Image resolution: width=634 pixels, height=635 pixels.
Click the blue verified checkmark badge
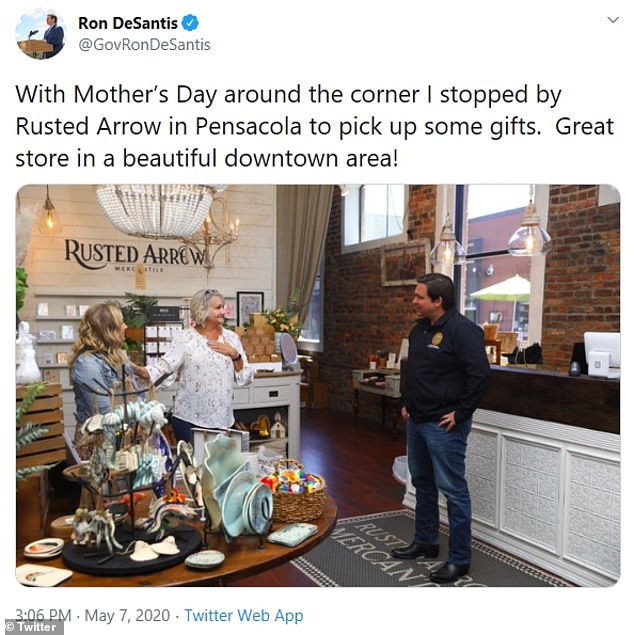point(190,23)
